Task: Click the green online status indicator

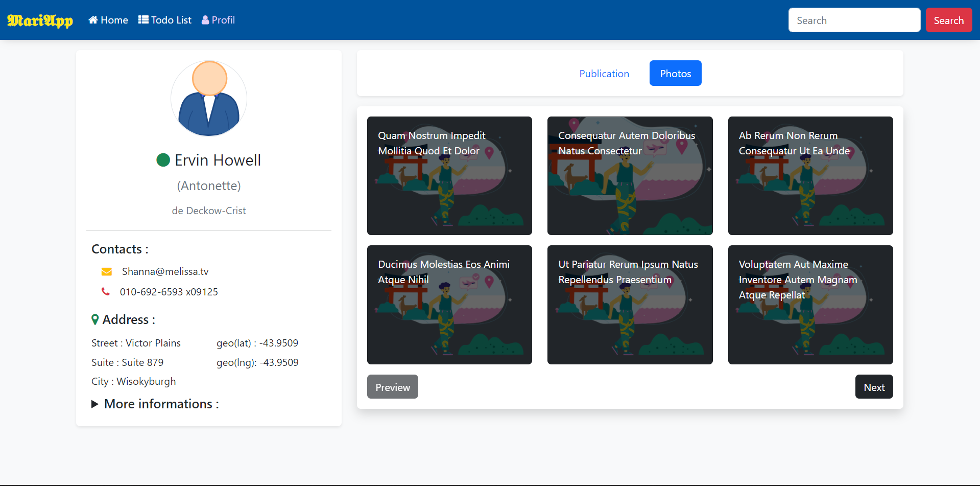Action: click(x=162, y=159)
